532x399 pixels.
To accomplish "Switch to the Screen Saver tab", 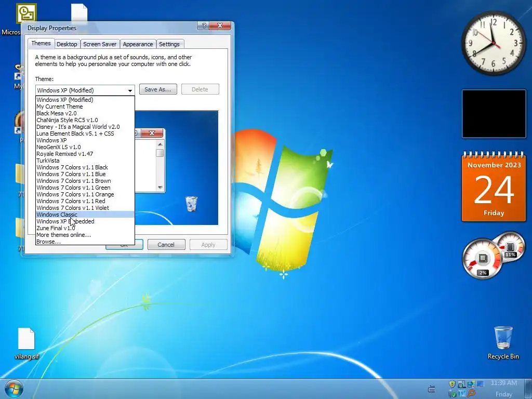I will click(100, 44).
